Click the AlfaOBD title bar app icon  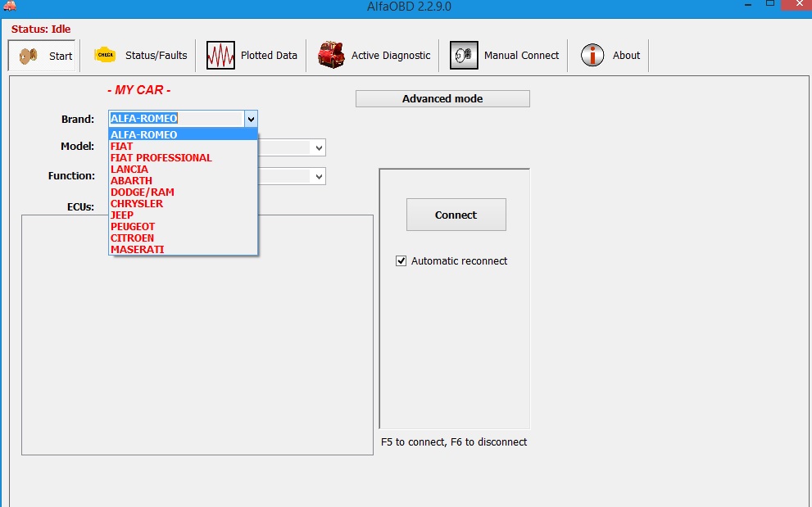[x=10, y=7]
